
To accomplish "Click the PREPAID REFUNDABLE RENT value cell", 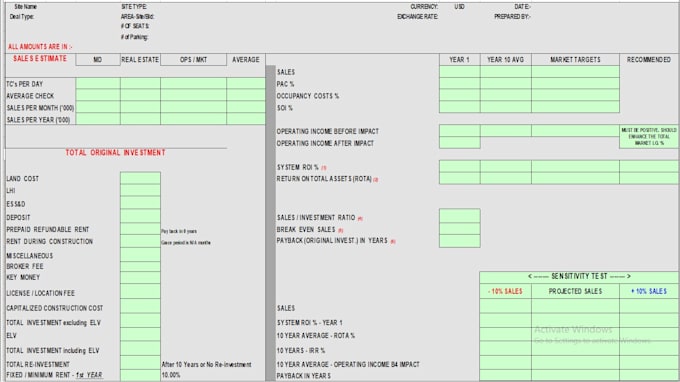I will pyautogui.click(x=140, y=229).
